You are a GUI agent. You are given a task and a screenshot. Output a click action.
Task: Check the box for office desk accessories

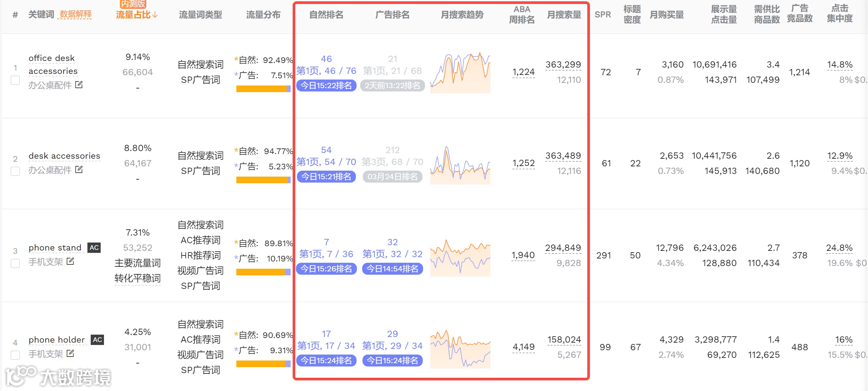pyautogui.click(x=15, y=80)
